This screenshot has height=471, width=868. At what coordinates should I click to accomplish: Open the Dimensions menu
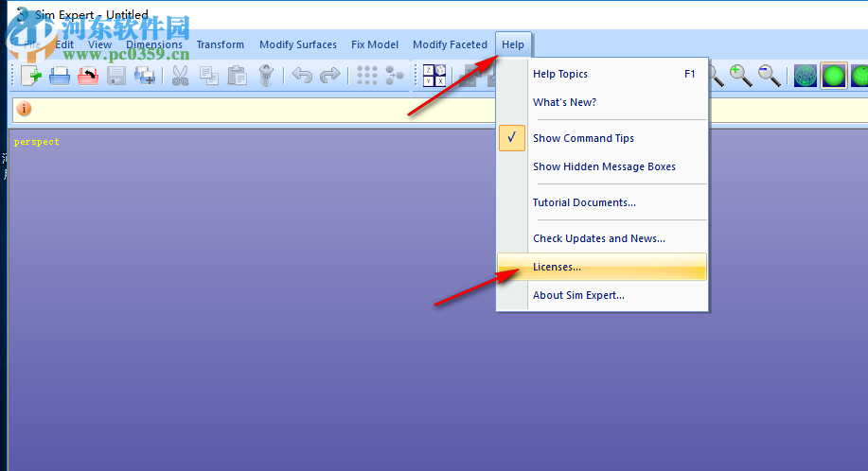pyautogui.click(x=154, y=44)
